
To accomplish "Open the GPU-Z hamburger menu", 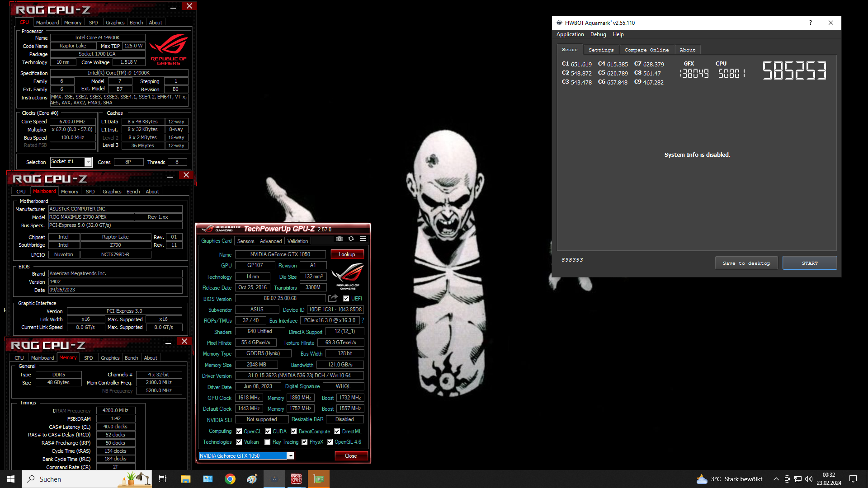I will pyautogui.click(x=363, y=239).
